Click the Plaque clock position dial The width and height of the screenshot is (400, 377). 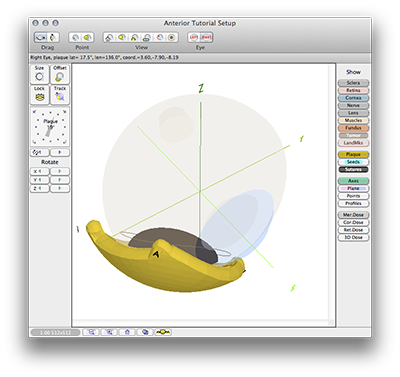pyautogui.click(x=50, y=127)
